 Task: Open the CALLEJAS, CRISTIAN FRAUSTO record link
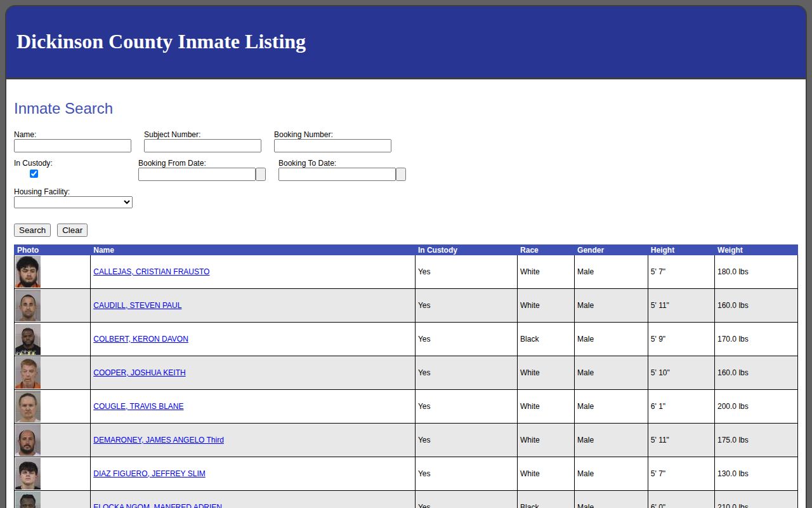click(152, 272)
